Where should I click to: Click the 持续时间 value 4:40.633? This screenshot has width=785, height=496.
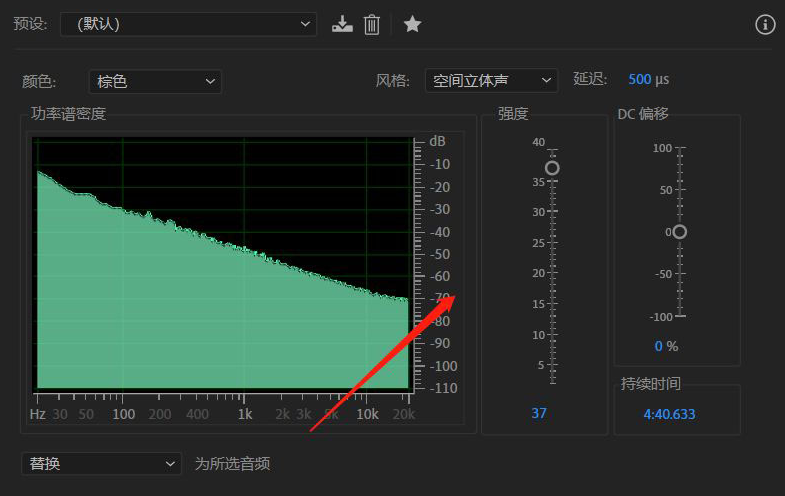(x=669, y=413)
